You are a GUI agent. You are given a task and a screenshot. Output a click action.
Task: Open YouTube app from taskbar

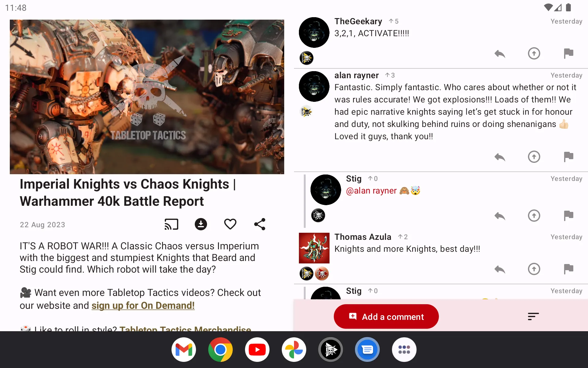coord(257,349)
